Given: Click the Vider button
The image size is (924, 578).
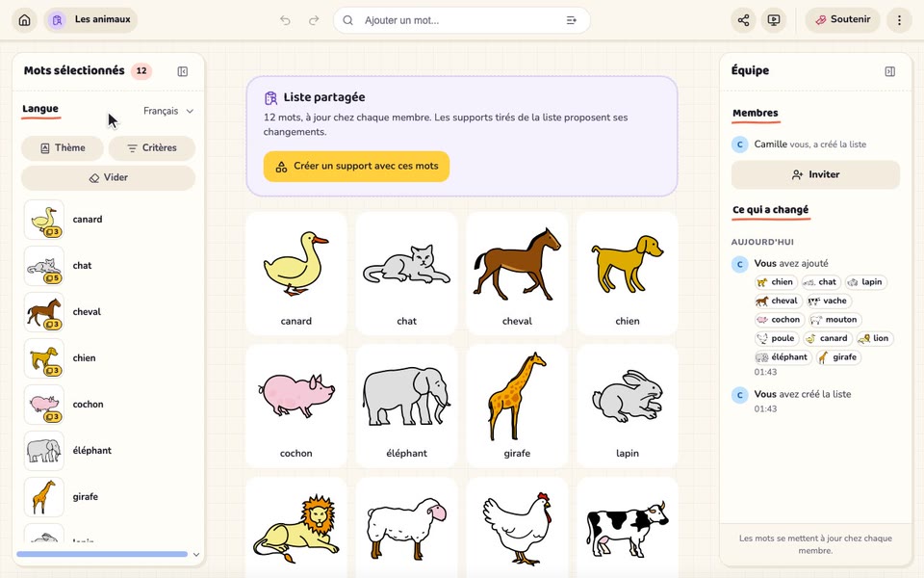Looking at the screenshot, I should 109,177.
